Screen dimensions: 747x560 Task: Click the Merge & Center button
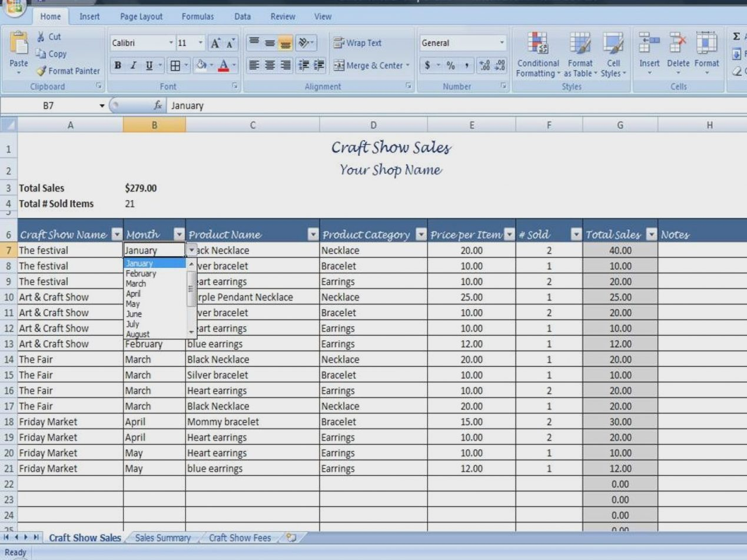370,65
